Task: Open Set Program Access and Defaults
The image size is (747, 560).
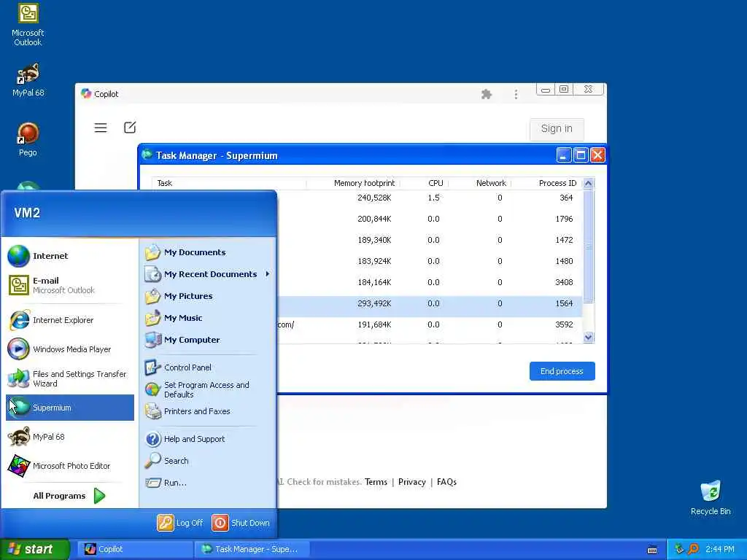Action: coord(208,389)
